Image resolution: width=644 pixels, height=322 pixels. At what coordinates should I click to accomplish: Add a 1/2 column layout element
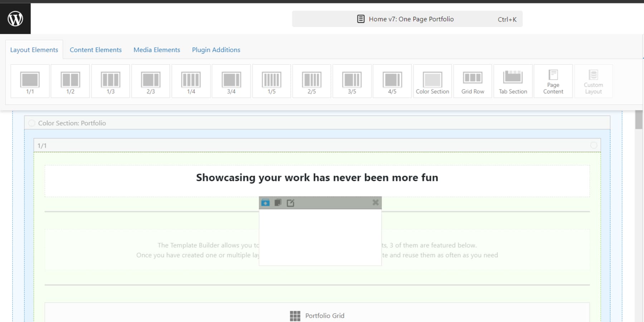[70, 81]
